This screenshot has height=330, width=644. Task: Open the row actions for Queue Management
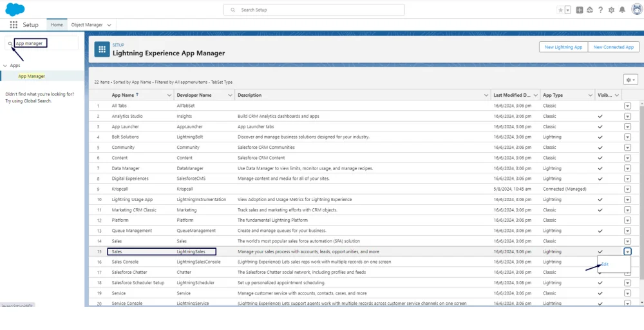coord(627,231)
